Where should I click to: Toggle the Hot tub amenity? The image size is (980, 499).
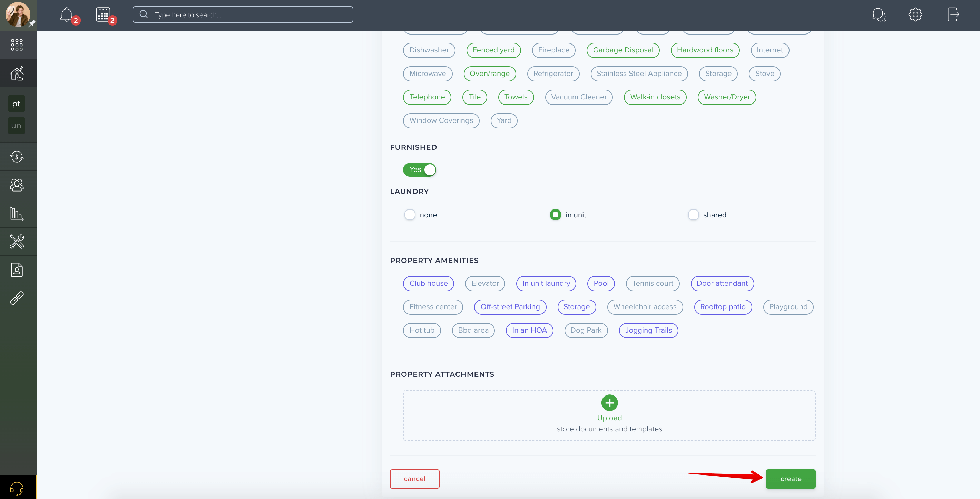tap(422, 331)
